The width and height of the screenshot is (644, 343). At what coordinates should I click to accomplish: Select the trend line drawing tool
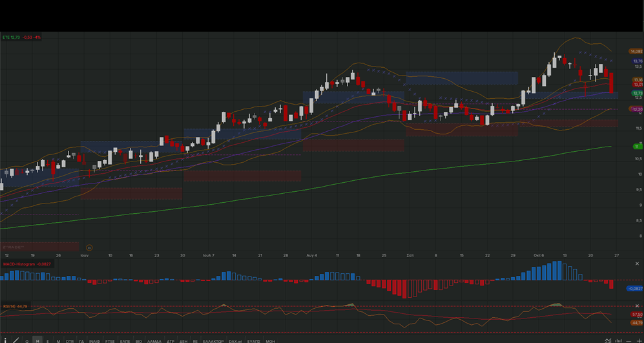point(16,340)
